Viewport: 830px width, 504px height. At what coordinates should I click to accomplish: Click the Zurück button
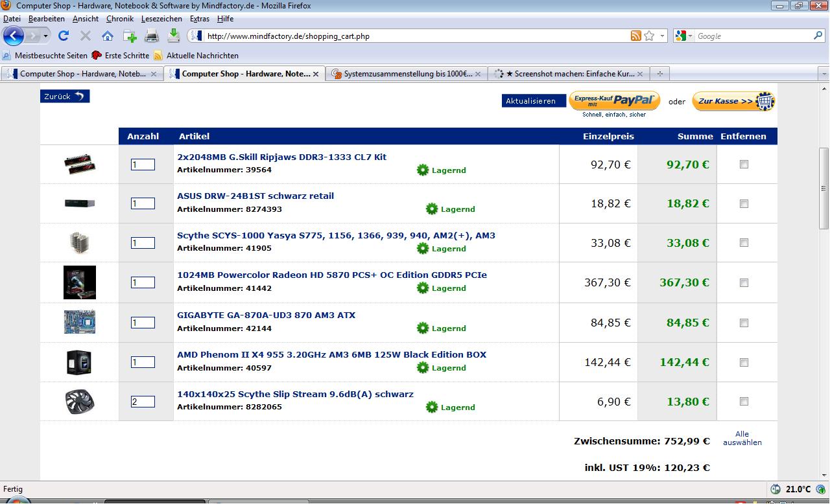(65, 96)
